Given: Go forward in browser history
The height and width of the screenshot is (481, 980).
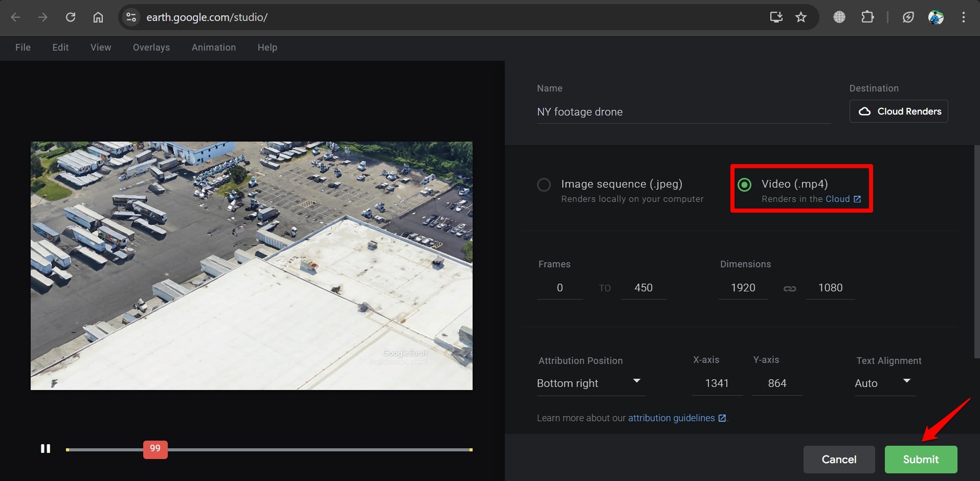Looking at the screenshot, I should (43, 17).
